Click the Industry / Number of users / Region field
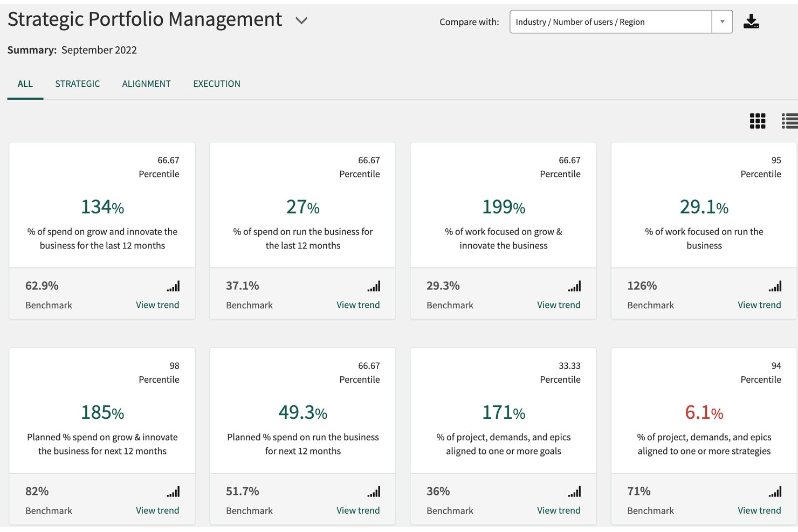Viewport: 798px width, 532px height. pyautogui.click(x=611, y=22)
